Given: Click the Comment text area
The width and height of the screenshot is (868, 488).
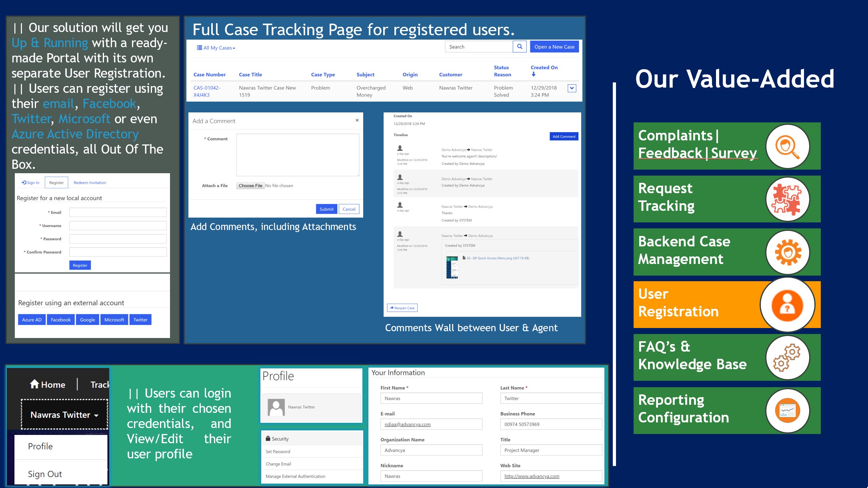Looking at the screenshot, I should [x=298, y=155].
